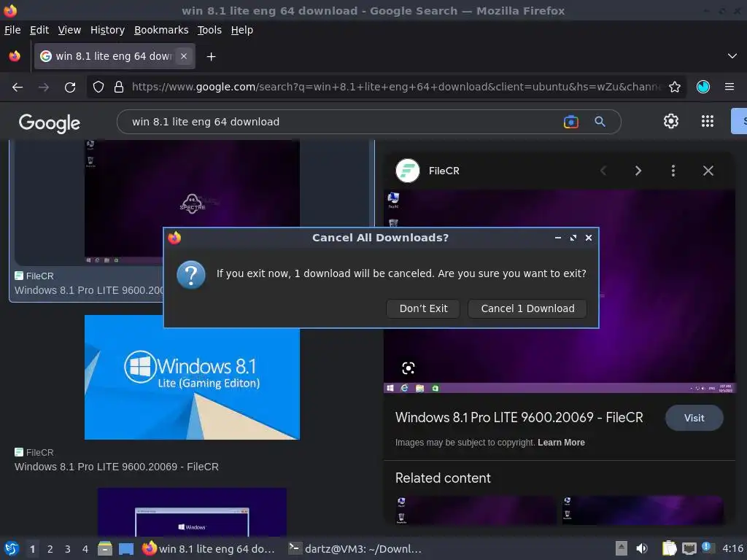The width and height of the screenshot is (747, 560).
Task: Close the win 8.1 lite tab
Action: (184, 56)
